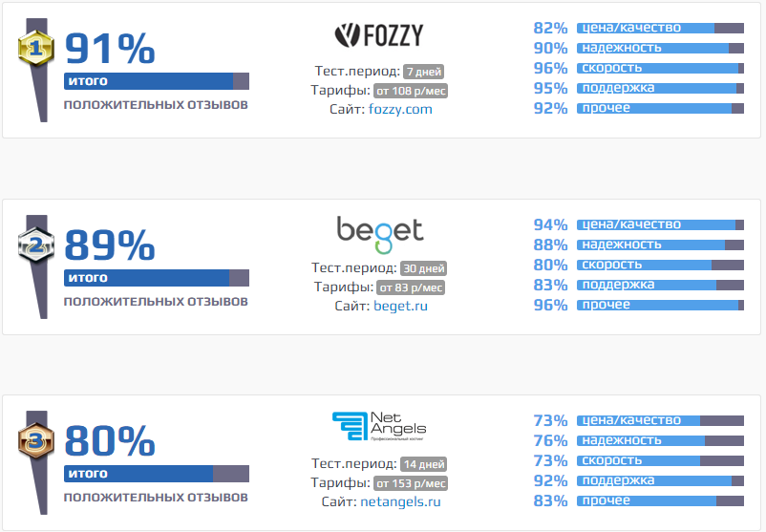Click the gold first place medal badge
This screenshot has height=532, width=766.
pos(35,48)
